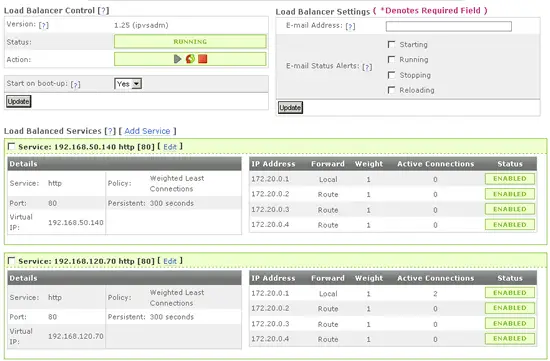Click the red Stop square icon
The image size is (550, 361).
(202, 59)
